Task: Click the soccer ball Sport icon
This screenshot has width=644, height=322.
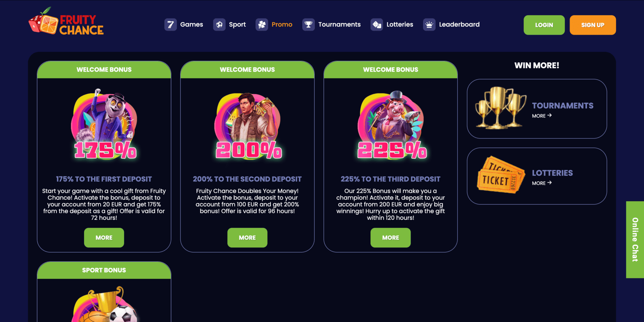Action: (219, 25)
